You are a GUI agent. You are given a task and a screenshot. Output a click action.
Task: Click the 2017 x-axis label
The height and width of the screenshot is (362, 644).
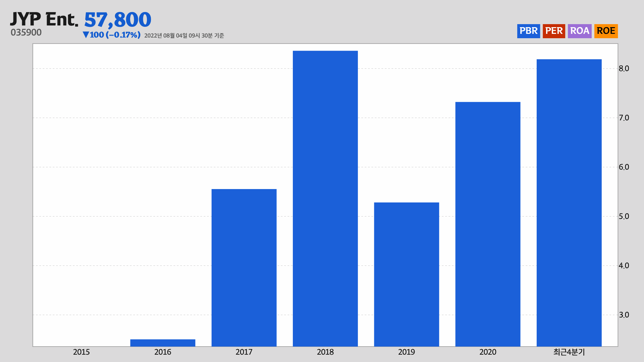point(244,352)
